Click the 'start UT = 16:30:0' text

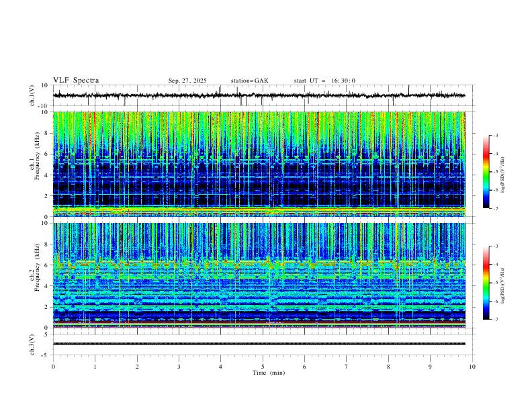324,81
